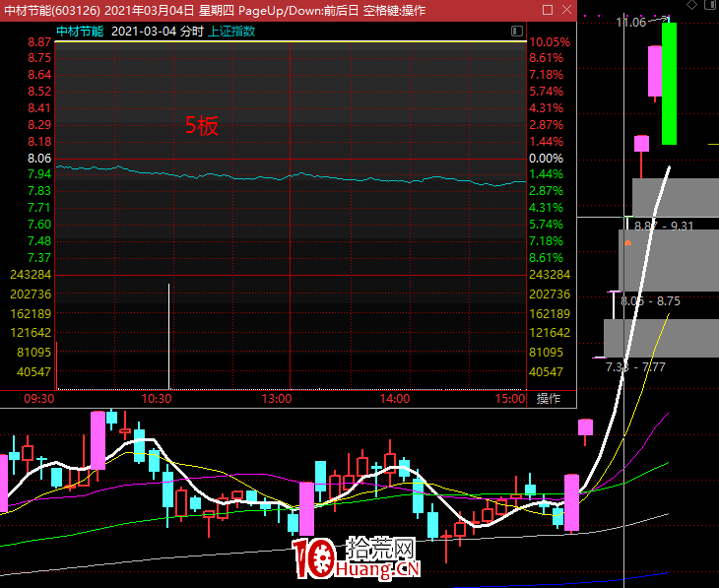
Task: Click the gap label 8.05 - 8.75
Action: 650,300
